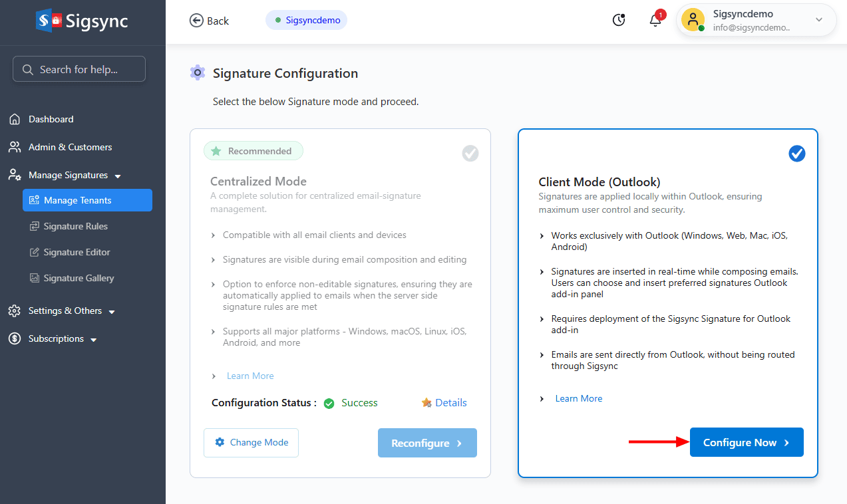Screen dimensions: 847x504
Task: Click the Signature Rules icon
Action: tap(35, 227)
